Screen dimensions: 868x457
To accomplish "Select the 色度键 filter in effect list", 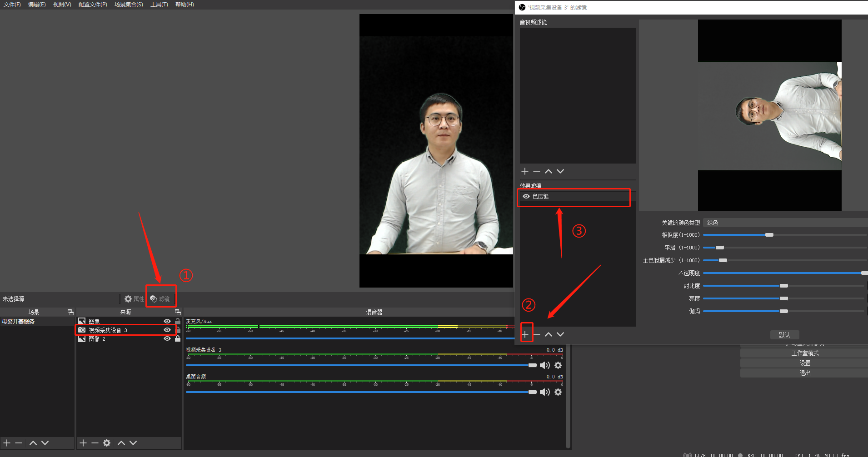I will 577,196.
